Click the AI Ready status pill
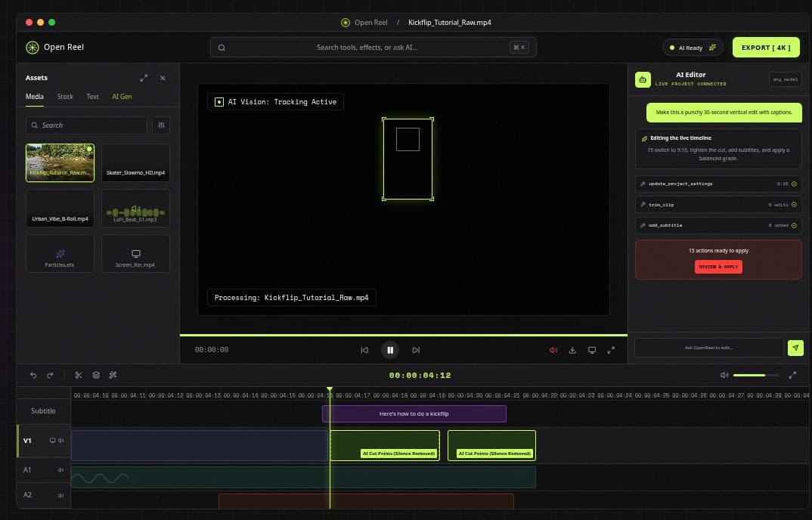The width and height of the screenshot is (812, 520). [693, 48]
